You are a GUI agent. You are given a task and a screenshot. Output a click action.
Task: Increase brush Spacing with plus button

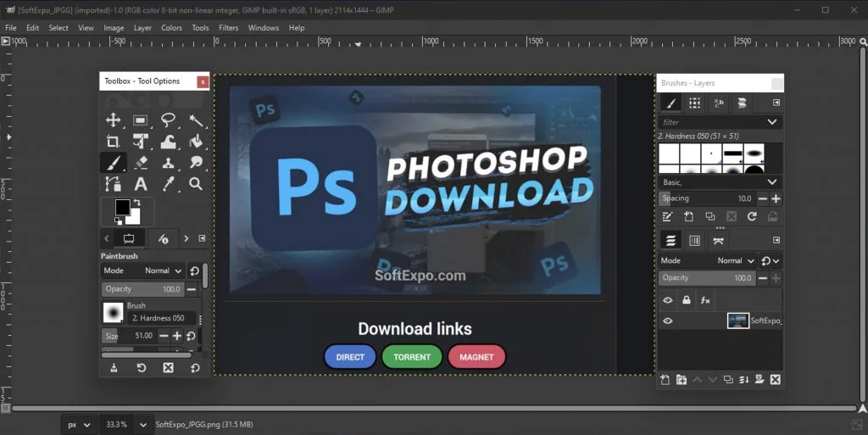(x=776, y=198)
